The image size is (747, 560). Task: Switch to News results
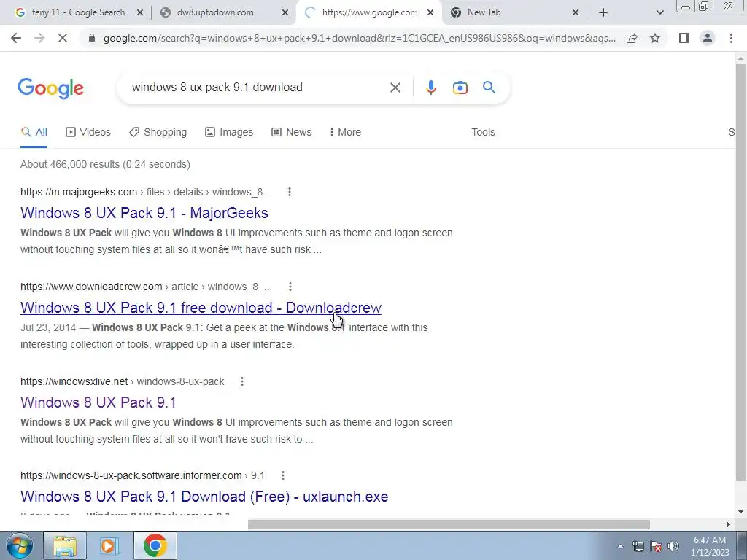click(x=292, y=133)
